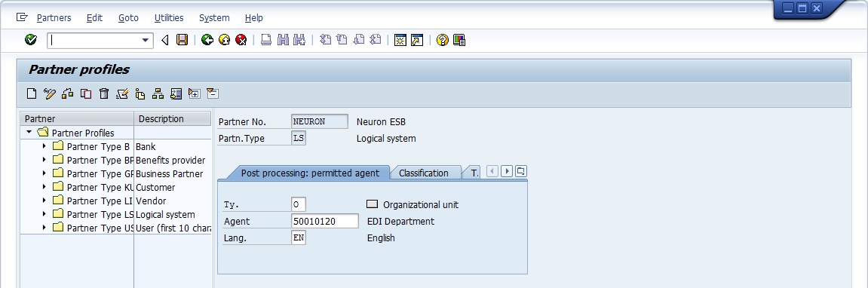Create a new session with the starburst icon
Image resolution: width=868 pixels, height=288 pixels.
(x=400, y=40)
